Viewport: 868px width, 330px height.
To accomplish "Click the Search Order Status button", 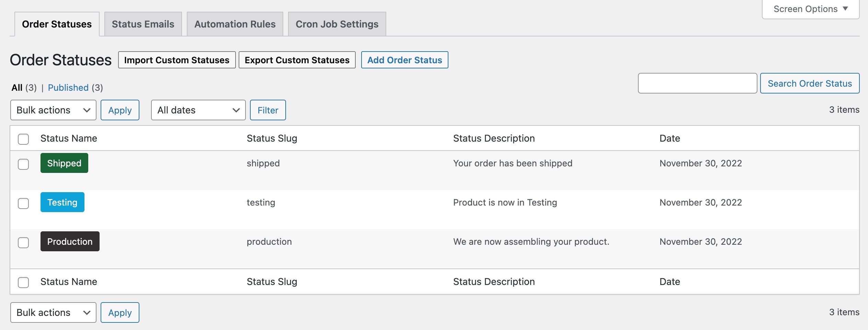I will coord(810,83).
